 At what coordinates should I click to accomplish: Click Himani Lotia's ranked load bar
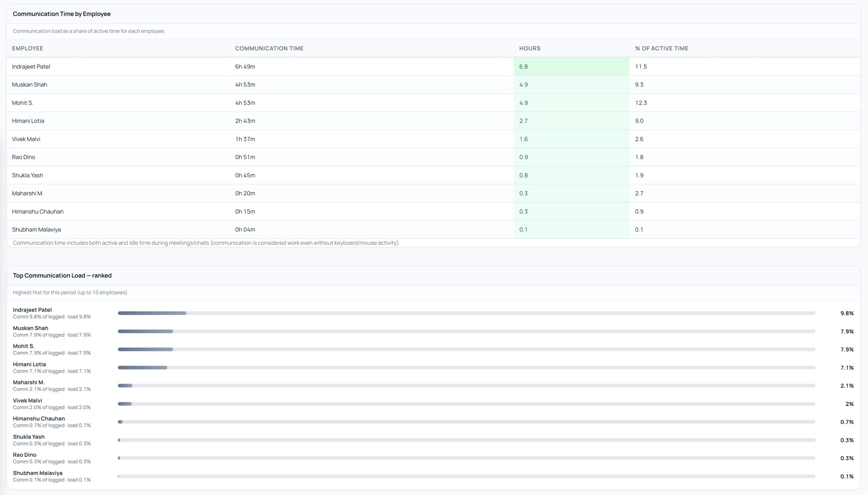(467, 368)
